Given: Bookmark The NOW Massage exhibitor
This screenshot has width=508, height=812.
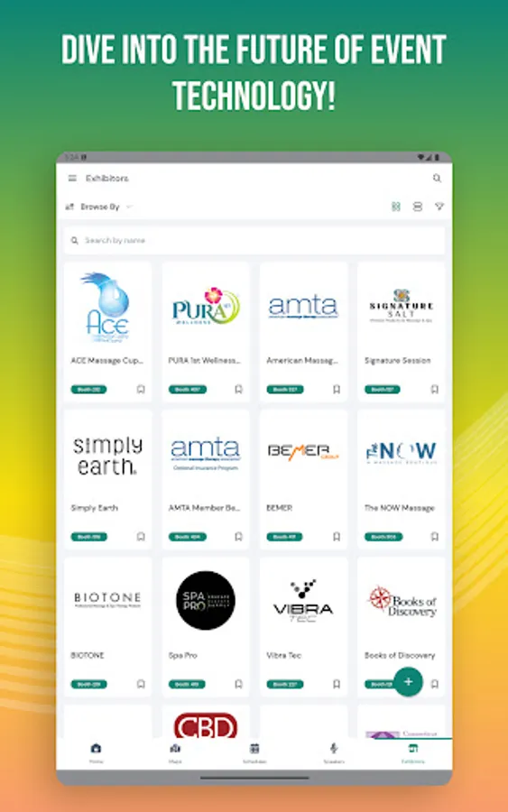Looking at the screenshot, I should 435,537.
